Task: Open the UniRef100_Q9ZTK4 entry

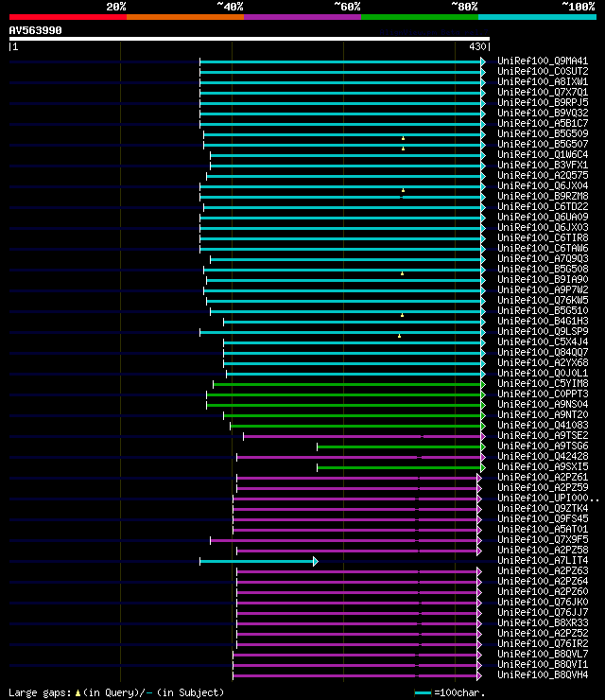Action: point(543,508)
